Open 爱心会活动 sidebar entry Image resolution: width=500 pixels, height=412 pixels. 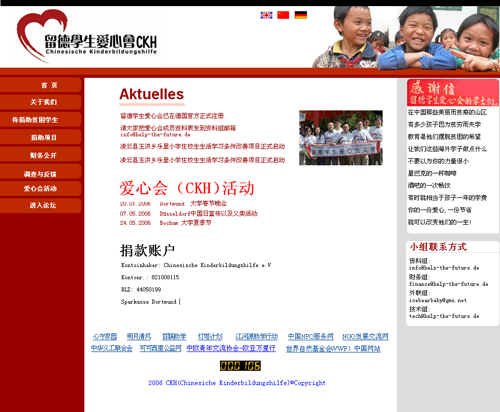pos(40,188)
